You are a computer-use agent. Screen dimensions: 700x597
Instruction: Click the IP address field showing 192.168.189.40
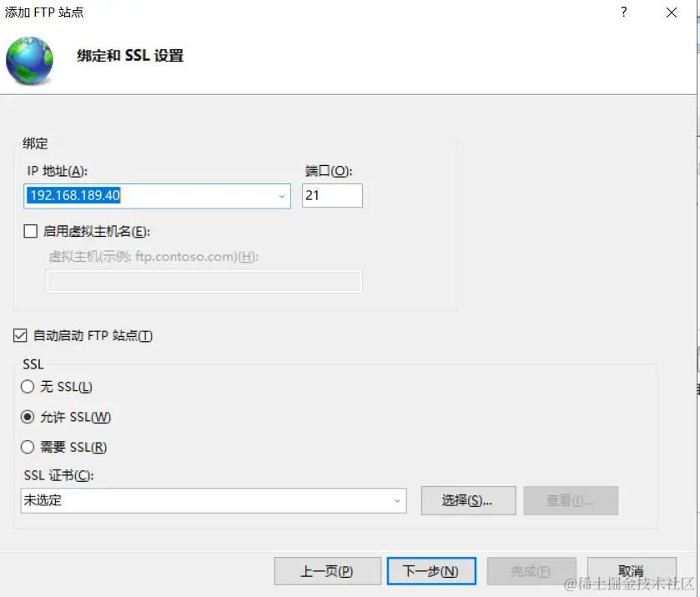pyautogui.click(x=157, y=196)
